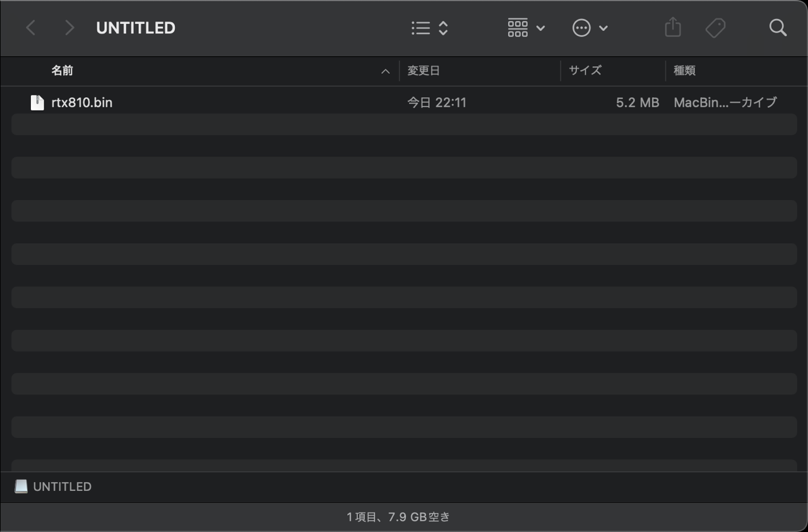This screenshot has width=808, height=532.
Task: Sort by the 変更日 column header
Action: pos(423,71)
